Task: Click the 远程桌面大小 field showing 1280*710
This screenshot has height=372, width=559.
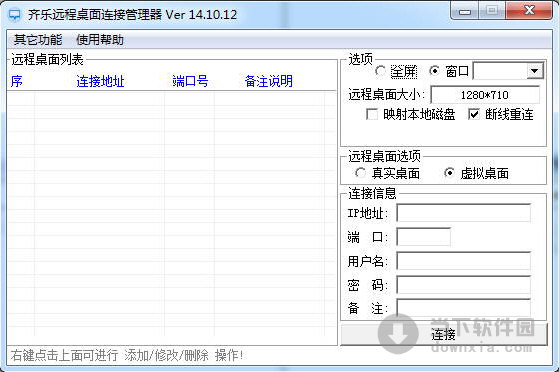Action: (x=485, y=95)
